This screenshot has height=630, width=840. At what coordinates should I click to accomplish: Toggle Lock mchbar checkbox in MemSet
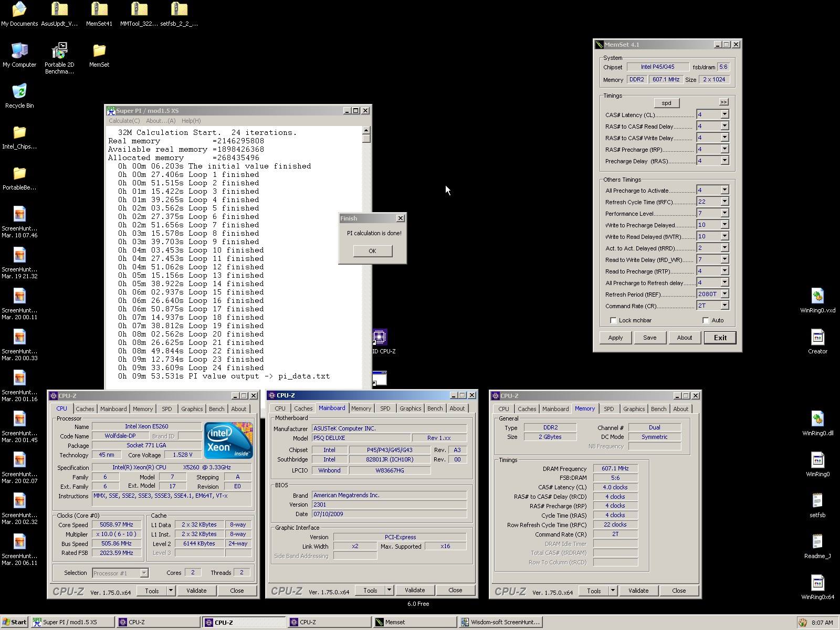coord(613,320)
